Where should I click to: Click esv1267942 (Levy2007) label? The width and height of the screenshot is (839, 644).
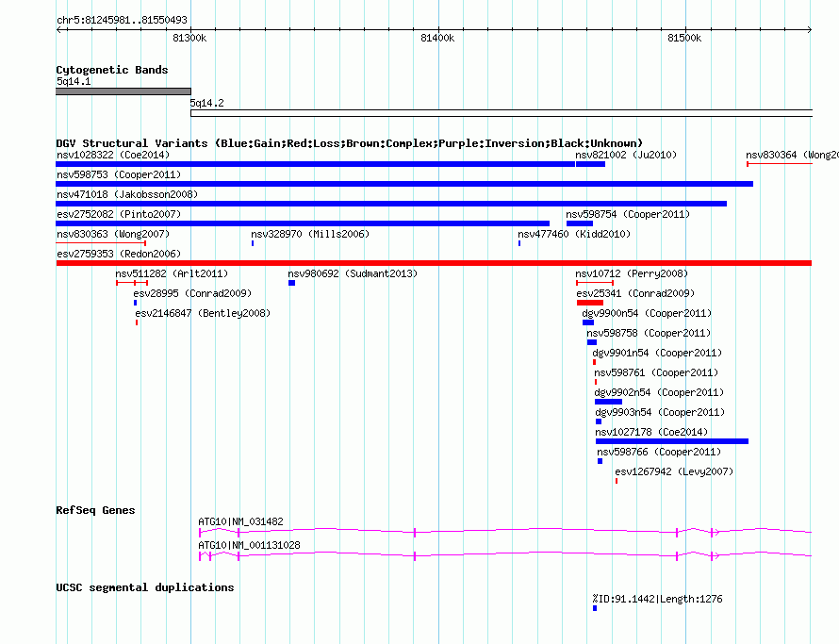674,471
